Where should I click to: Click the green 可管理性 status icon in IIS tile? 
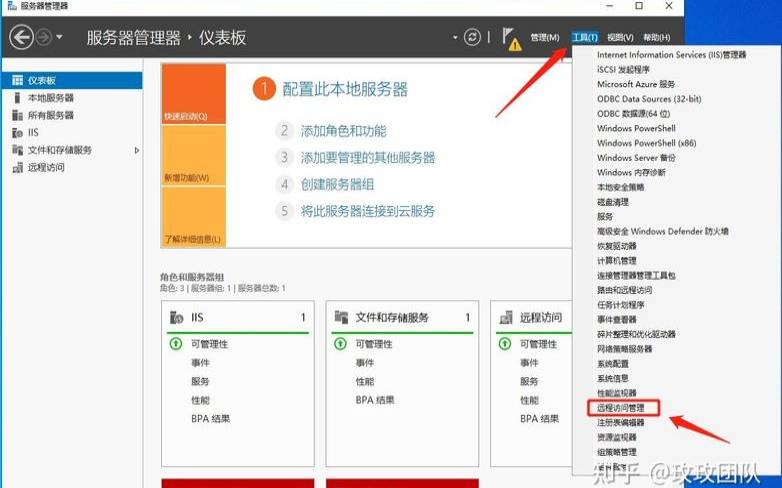point(176,344)
